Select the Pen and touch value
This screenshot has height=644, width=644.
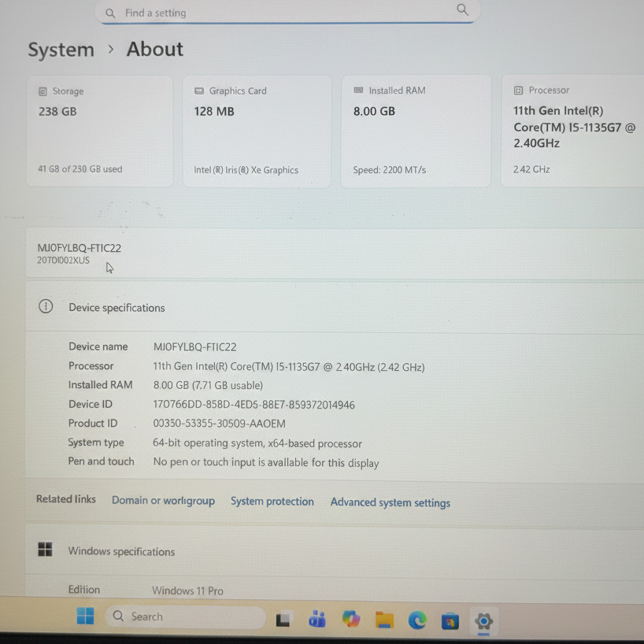click(x=266, y=462)
